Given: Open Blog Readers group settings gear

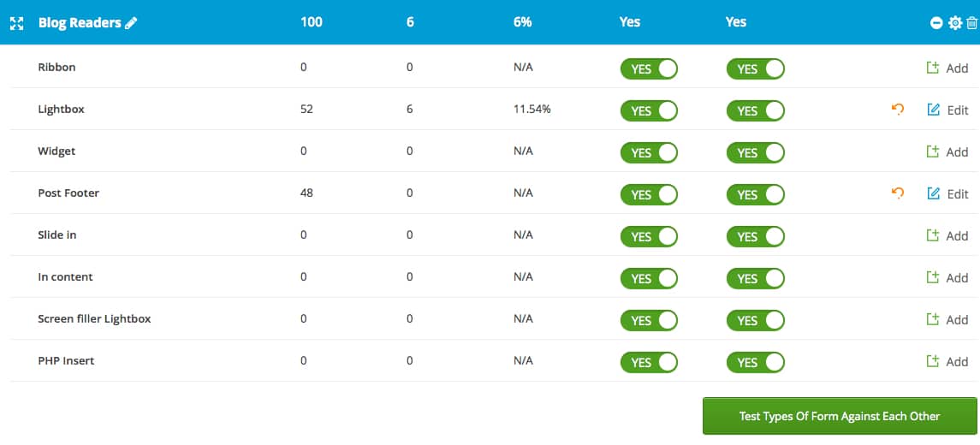Looking at the screenshot, I should 955,23.
